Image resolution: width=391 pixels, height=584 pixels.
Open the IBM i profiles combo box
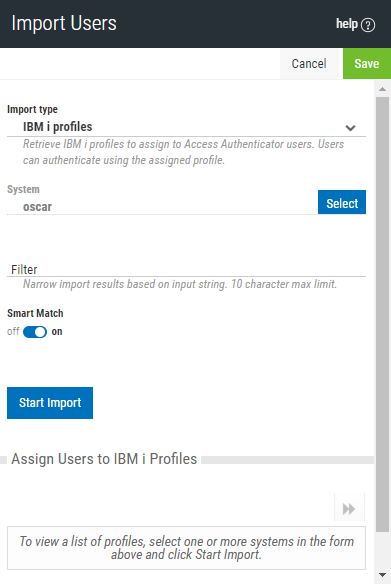click(186, 127)
